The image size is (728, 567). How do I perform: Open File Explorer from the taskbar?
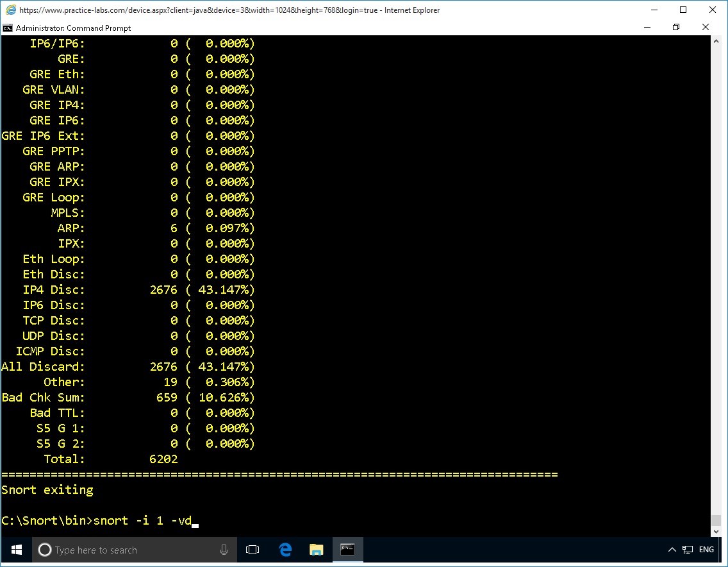pyautogui.click(x=317, y=550)
